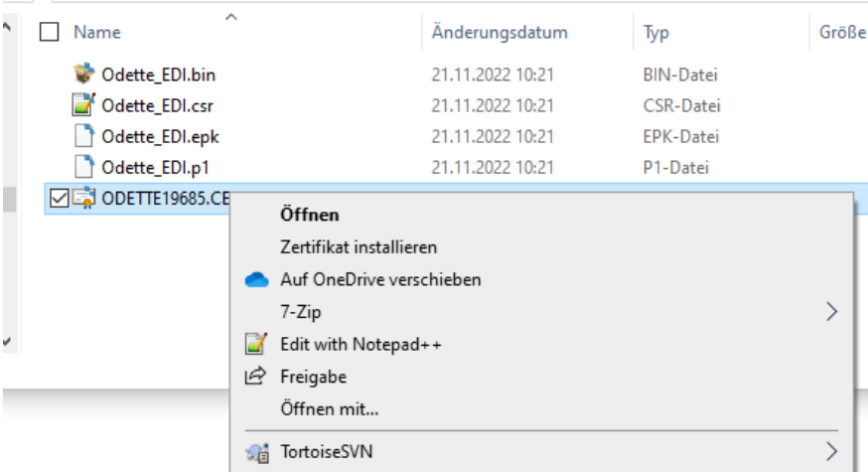Click the TortoiseSVN icon in context menu

point(257,452)
